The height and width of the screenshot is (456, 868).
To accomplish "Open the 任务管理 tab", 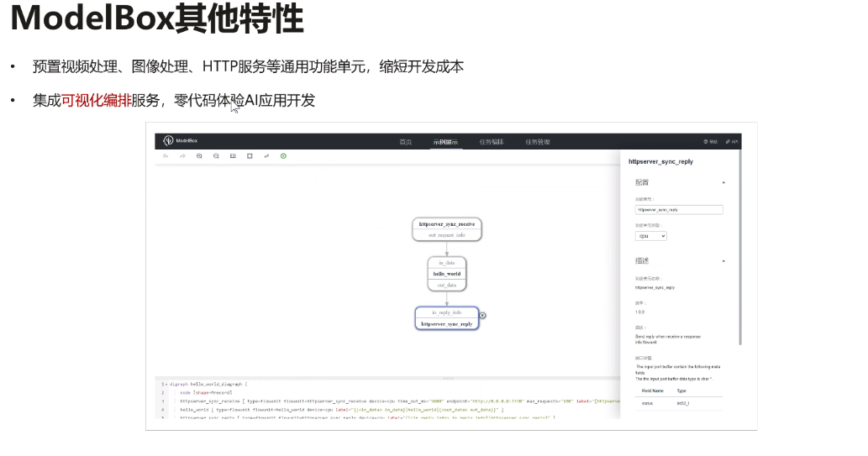I will pos(538,142).
